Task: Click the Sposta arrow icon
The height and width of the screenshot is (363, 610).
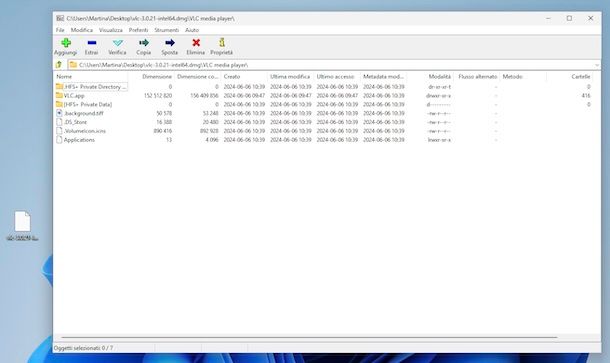Action: [170, 42]
